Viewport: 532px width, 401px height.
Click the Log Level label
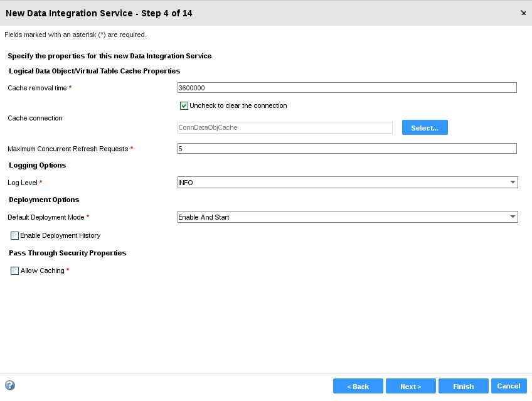tap(23, 183)
